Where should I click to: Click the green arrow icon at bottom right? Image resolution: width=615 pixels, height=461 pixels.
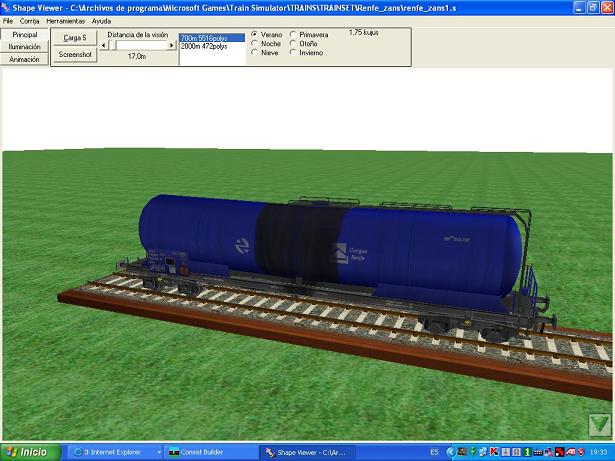click(x=599, y=424)
